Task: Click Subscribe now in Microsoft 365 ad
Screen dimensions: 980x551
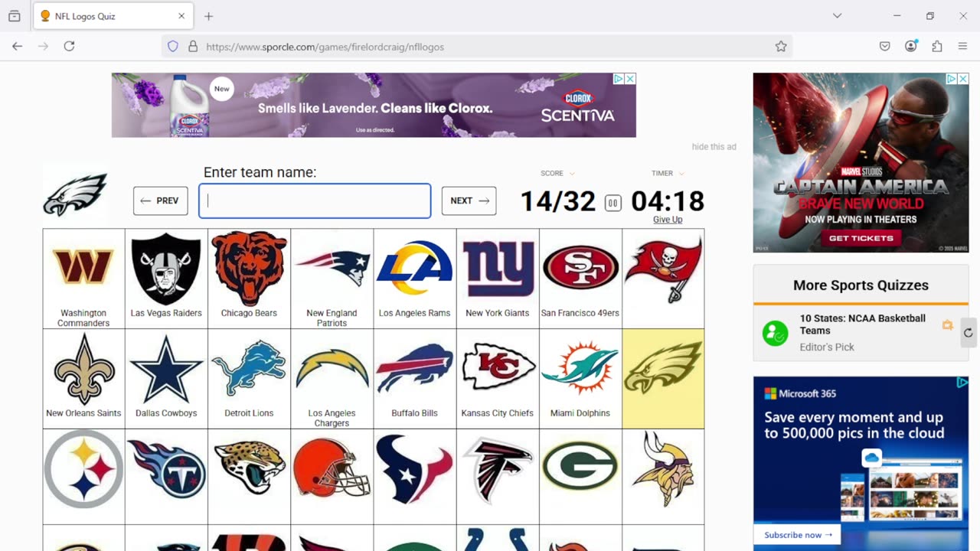Action: click(x=797, y=535)
